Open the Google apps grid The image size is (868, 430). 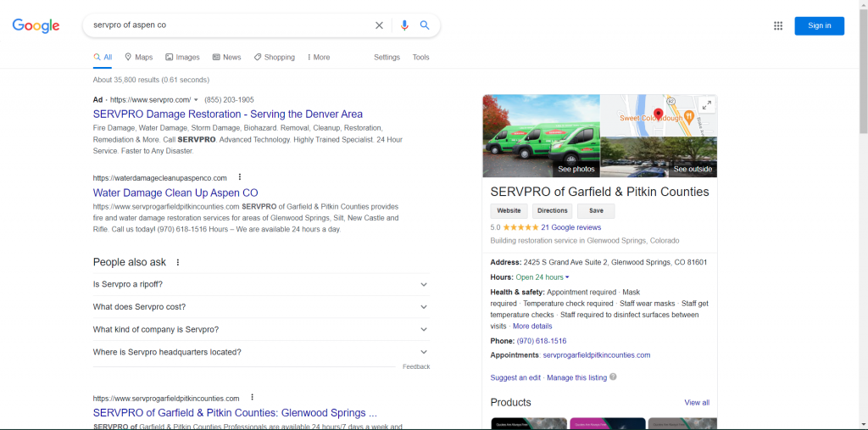tap(778, 25)
